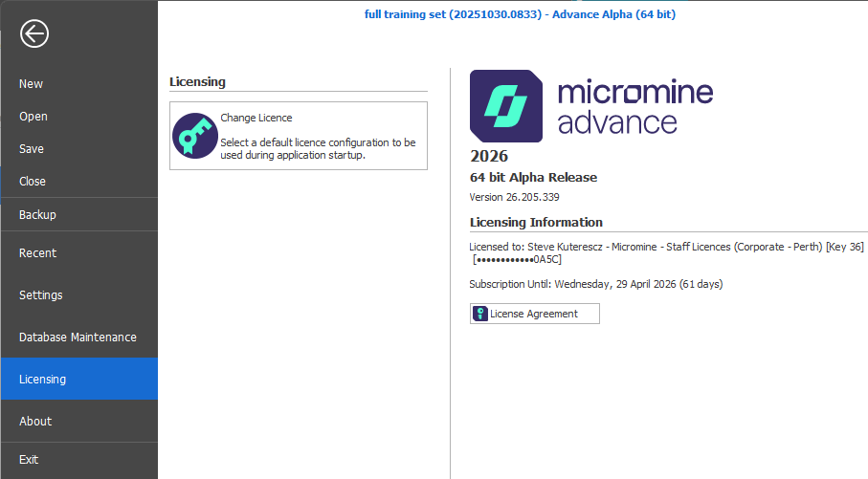Click the full training set window title
868x479 pixels.
[520, 14]
